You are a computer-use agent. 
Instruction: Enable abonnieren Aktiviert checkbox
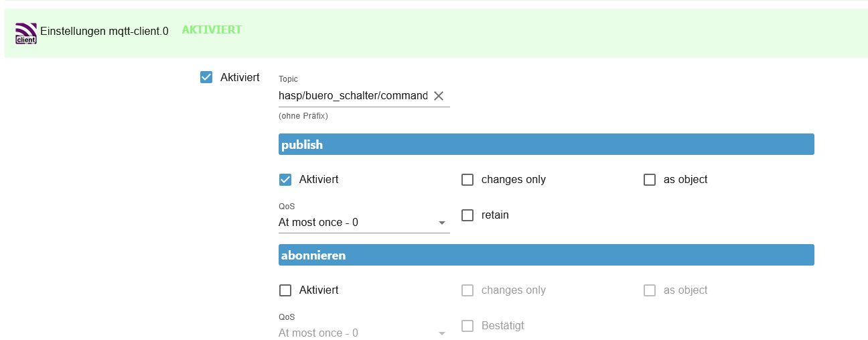[285, 290]
